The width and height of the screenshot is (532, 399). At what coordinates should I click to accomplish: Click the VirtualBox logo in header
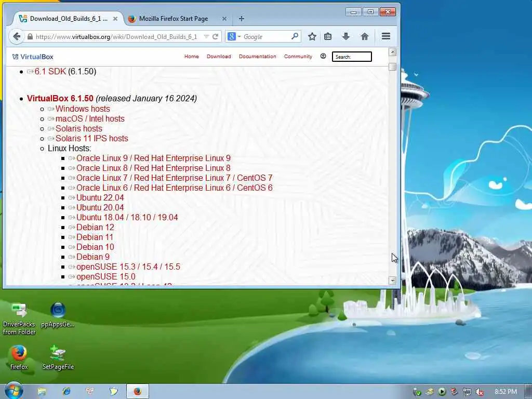(x=33, y=57)
